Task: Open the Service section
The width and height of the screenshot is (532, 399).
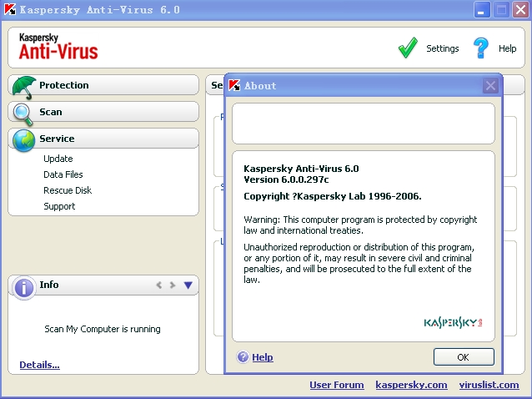Action: tap(103, 139)
